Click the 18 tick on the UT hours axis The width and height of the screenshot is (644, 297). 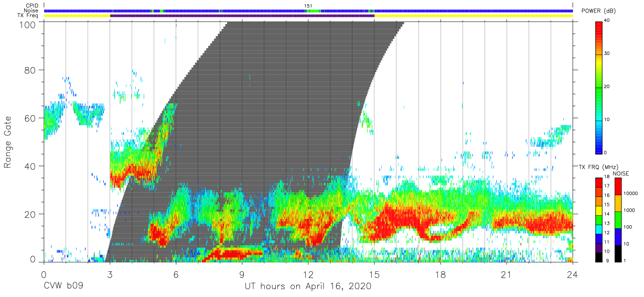pyautogui.click(x=441, y=274)
